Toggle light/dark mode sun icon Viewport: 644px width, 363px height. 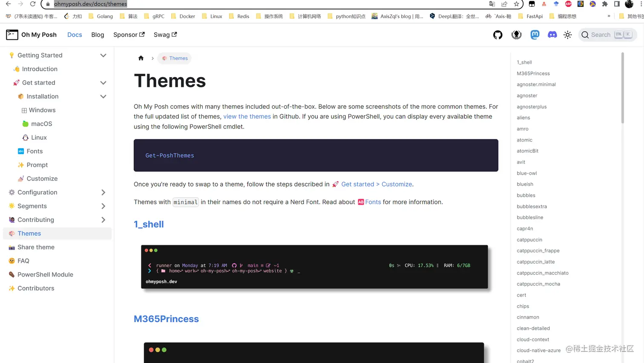point(567,35)
